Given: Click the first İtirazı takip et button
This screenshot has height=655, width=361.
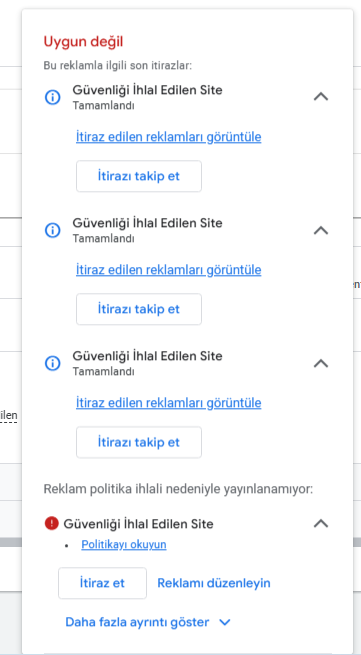Looking at the screenshot, I should [x=139, y=176].
